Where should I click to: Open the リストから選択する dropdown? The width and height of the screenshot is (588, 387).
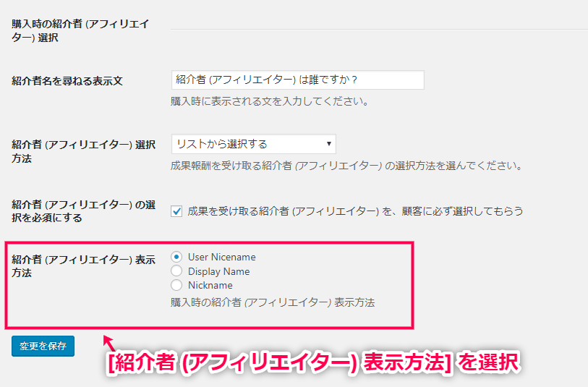pos(254,144)
